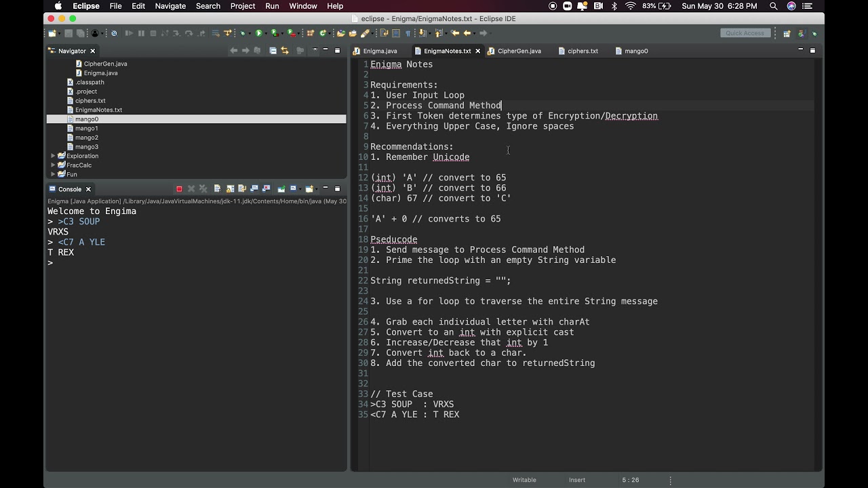Select ciphers.txt in the Navigator
Viewport: 868px width, 488px height.
coord(90,100)
